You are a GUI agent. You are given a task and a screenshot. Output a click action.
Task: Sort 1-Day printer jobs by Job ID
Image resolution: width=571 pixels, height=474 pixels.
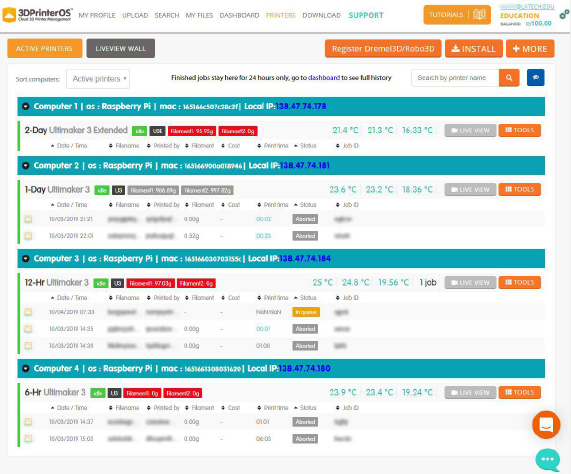point(347,205)
